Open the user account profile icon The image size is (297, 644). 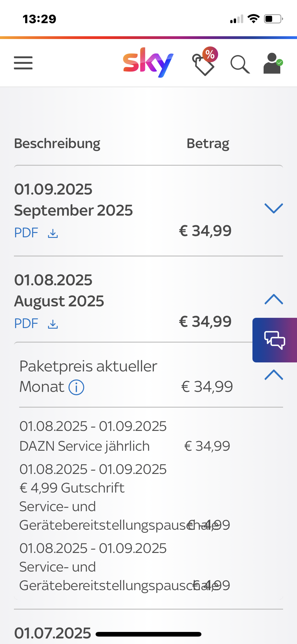click(x=272, y=63)
